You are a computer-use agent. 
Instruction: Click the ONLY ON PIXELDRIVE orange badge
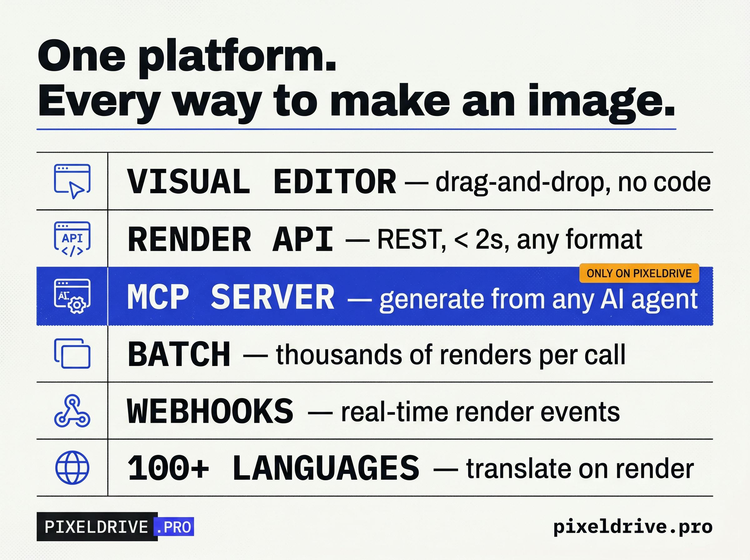point(639,273)
